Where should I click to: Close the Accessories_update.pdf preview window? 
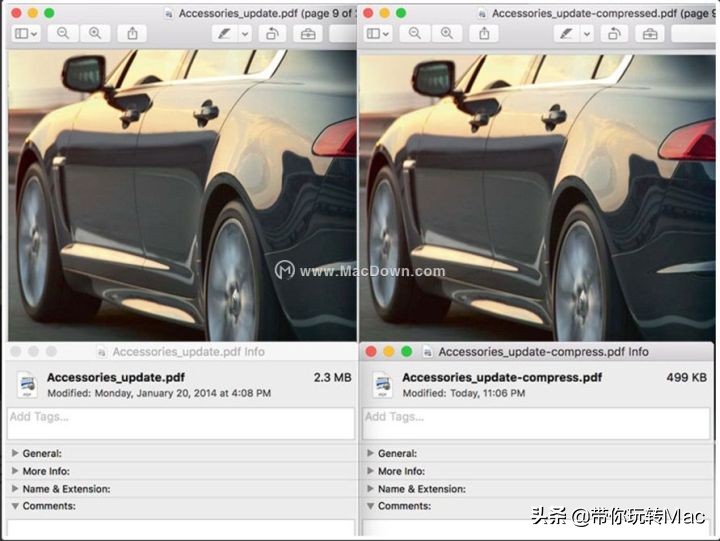16,13
